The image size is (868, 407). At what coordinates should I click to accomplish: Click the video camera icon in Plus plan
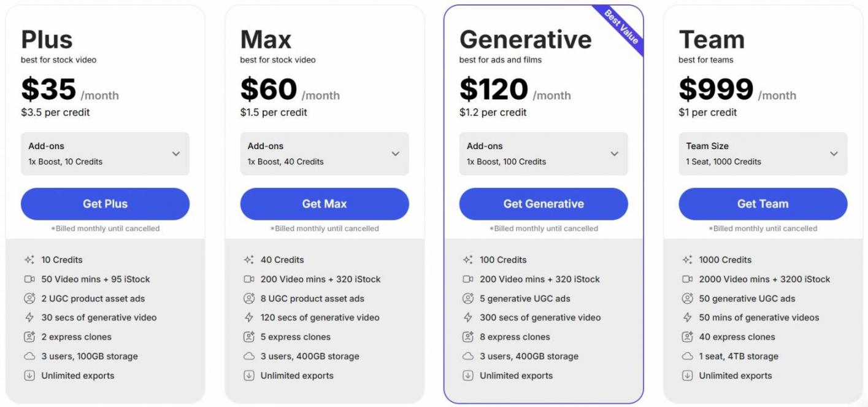coord(29,279)
